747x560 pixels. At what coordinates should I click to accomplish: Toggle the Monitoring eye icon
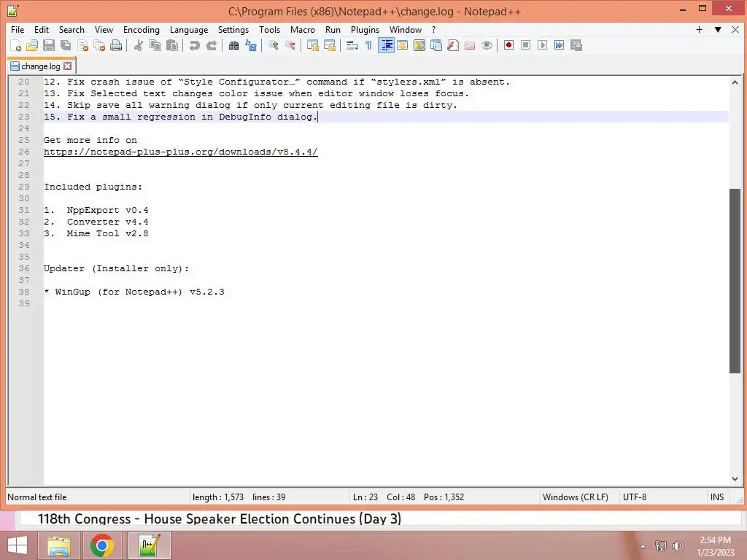pos(487,45)
